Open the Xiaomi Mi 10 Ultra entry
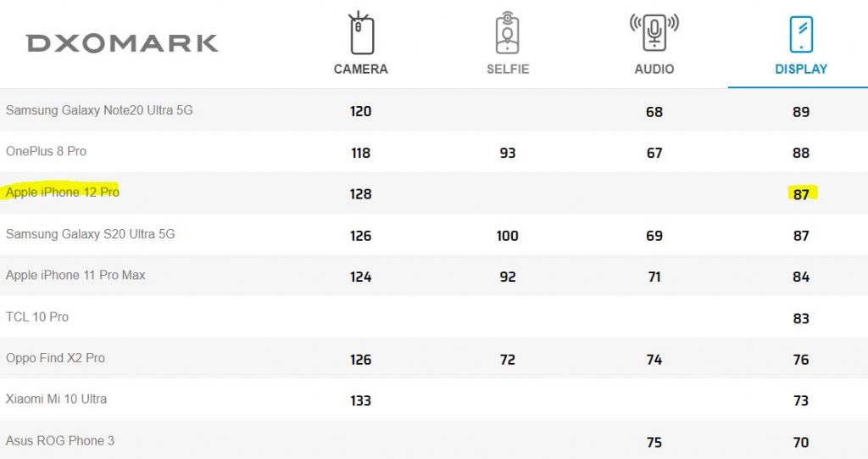 [57, 399]
